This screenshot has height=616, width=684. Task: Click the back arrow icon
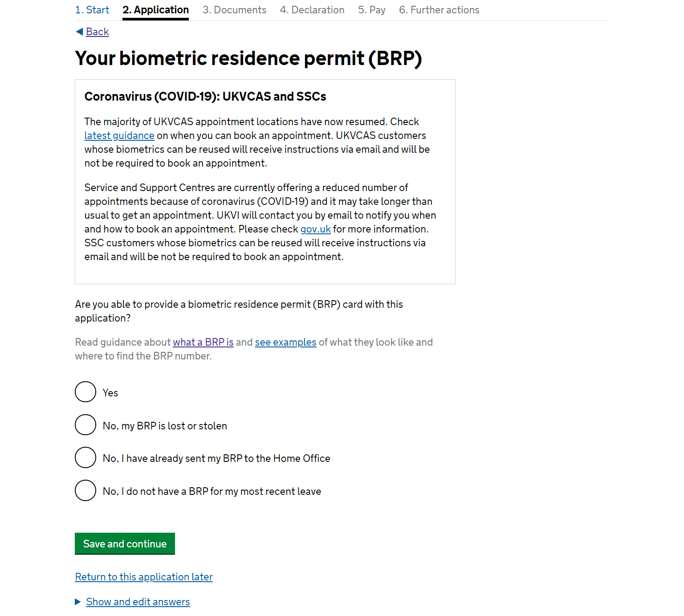[x=79, y=32]
